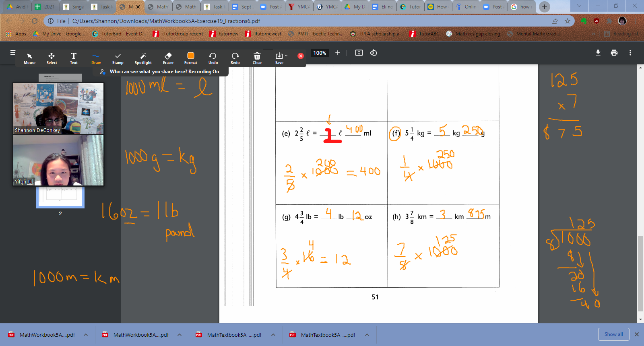Image resolution: width=644 pixels, height=346 pixels.
Task: Download the PDF file
Action: pyautogui.click(x=598, y=53)
